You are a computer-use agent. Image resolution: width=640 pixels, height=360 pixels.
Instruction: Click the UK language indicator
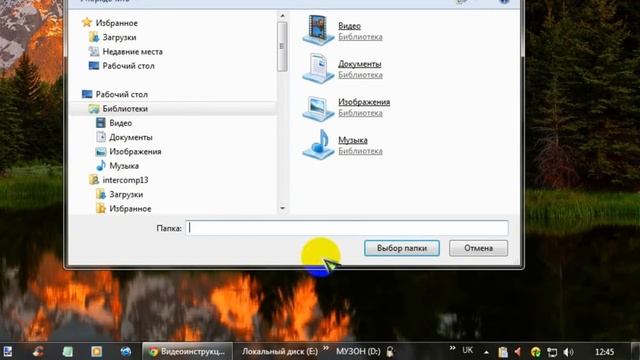(x=468, y=350)
